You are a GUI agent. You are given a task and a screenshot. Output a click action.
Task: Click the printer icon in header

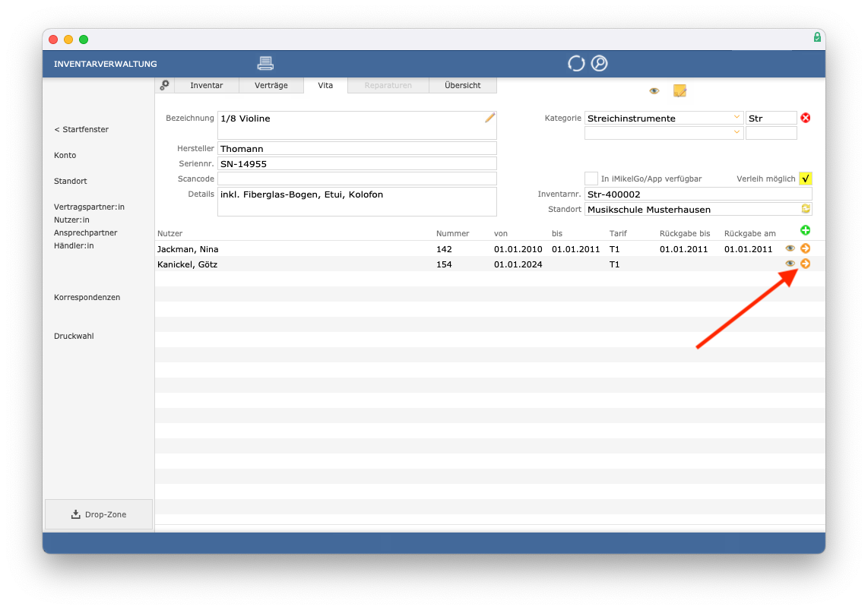click(265, 64)
